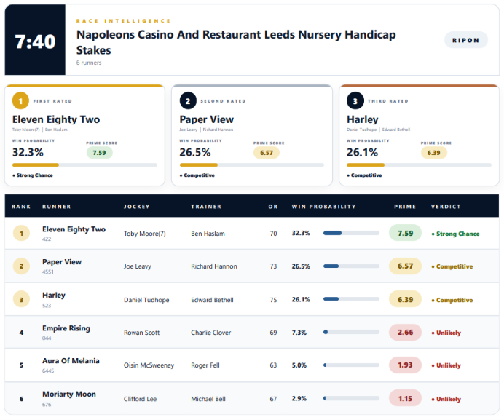The height and width of the screenshot is (420, 504).
Task: Open runner Empire Rising in the table
Action: point(66,328)
